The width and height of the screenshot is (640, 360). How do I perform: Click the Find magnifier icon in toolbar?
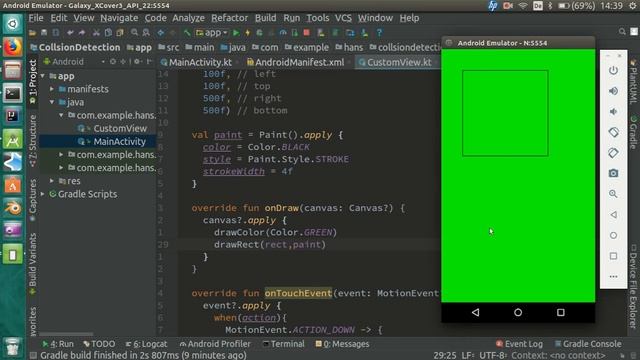pyautogui.click(x=134, y=33)
